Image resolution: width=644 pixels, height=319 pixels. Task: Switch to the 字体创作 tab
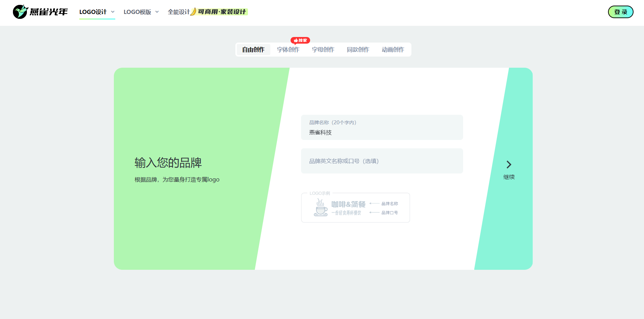pos(288,50)
